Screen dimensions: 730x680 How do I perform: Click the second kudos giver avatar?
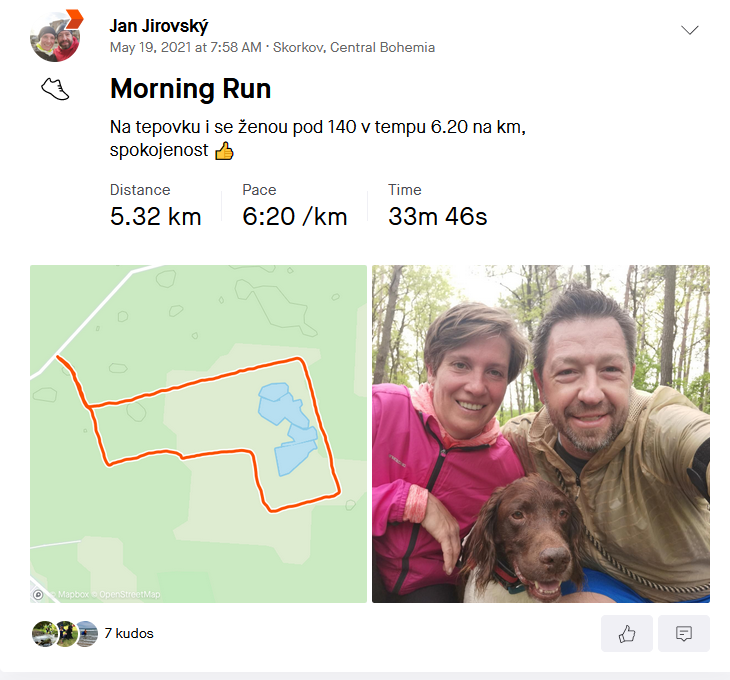coord(66,633)
